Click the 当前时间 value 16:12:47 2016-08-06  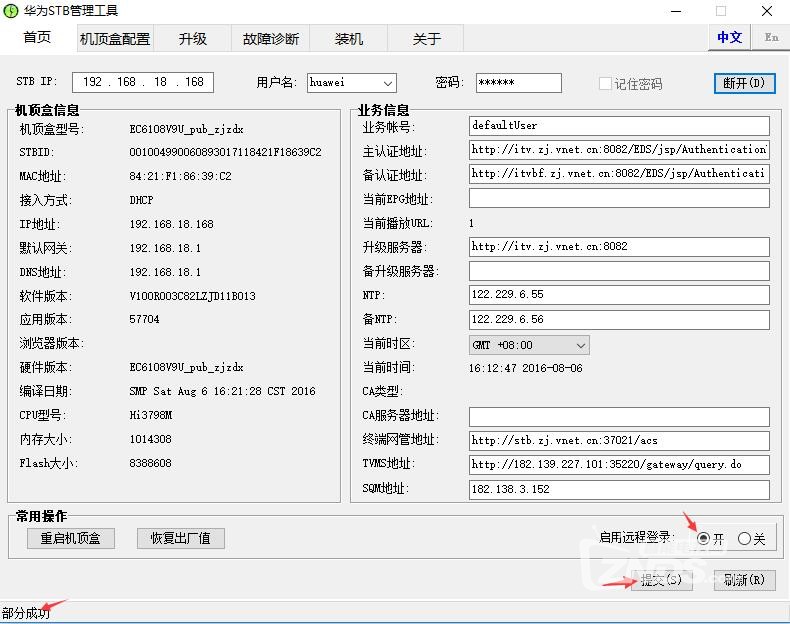click(x=525, y=368)
